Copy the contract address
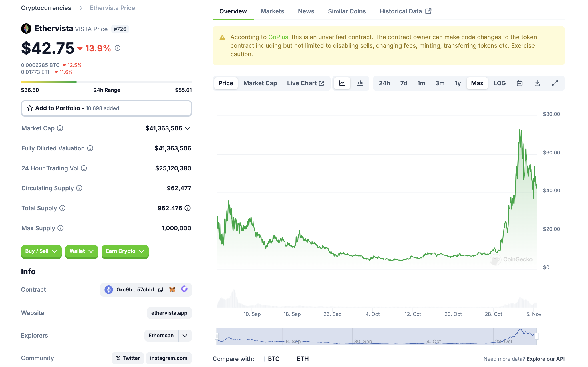This screenshot has height=367, width=588. [161, 289]
